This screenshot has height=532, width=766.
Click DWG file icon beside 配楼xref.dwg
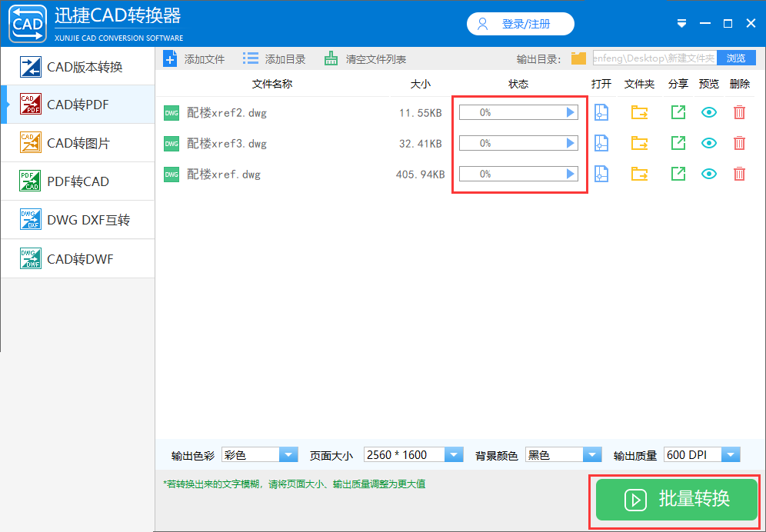click(172, 175)
